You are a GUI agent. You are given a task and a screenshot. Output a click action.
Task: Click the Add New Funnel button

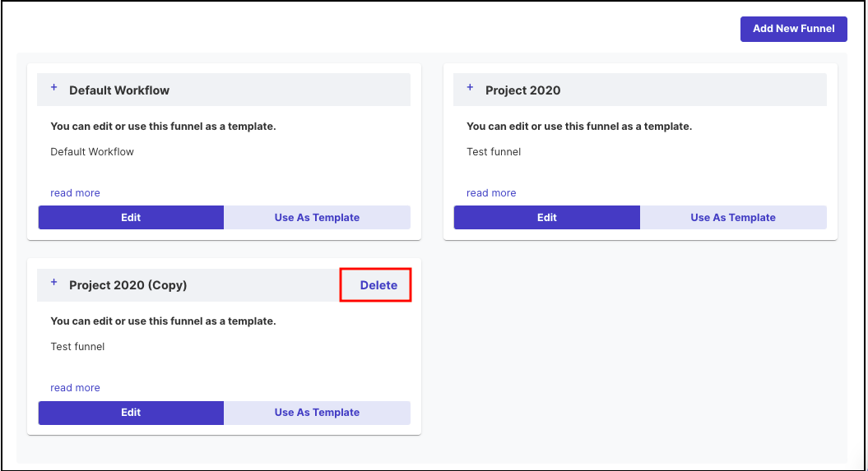[793, 29]
